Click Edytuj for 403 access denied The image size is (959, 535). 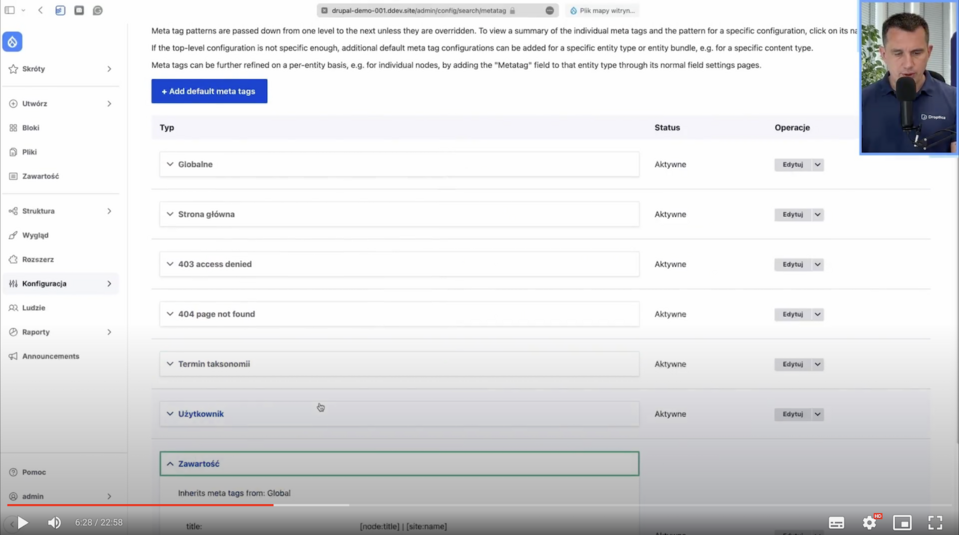[x=793, y=264]
